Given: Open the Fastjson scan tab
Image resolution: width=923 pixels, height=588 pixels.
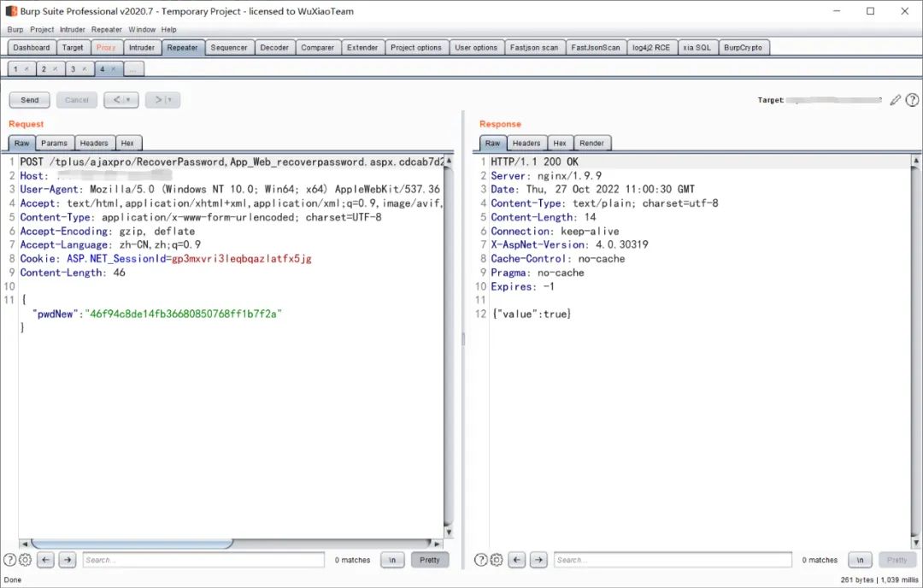Looking at the screenshot, I should coord(534,48).
